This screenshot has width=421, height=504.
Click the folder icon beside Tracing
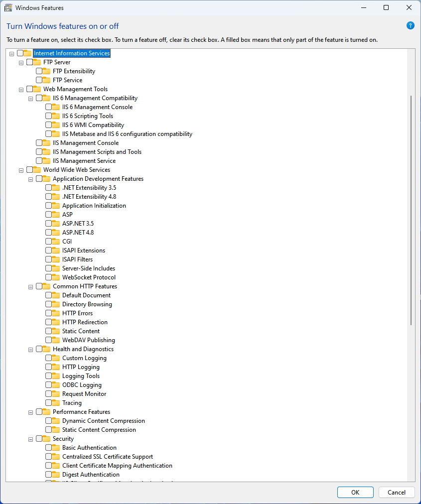coord(56,403)
